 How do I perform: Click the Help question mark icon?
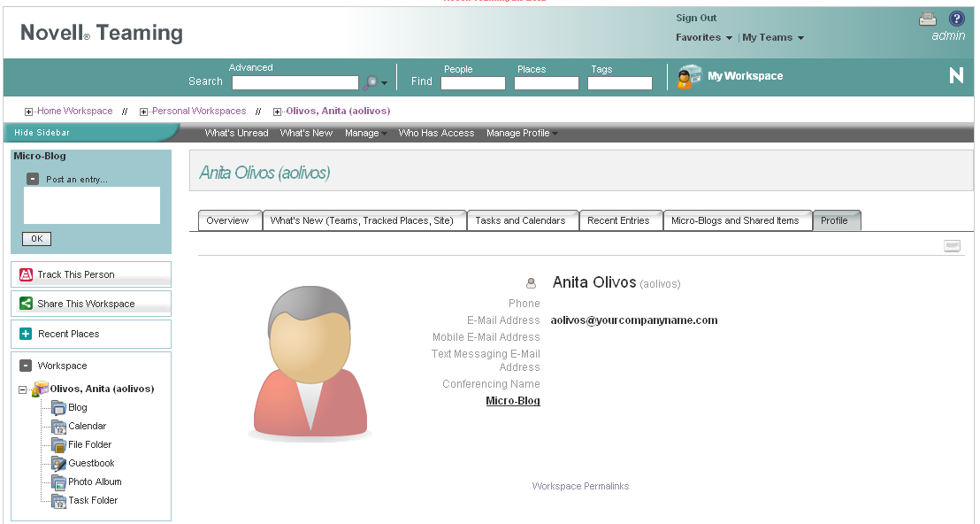pyautogui.click(x=956, y=19)
